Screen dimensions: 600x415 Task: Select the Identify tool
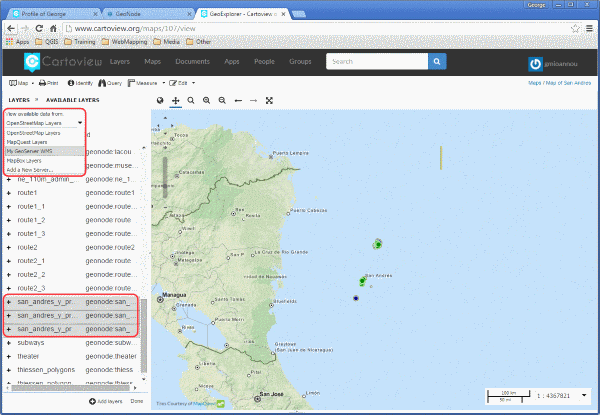click(x=80, y=83)
